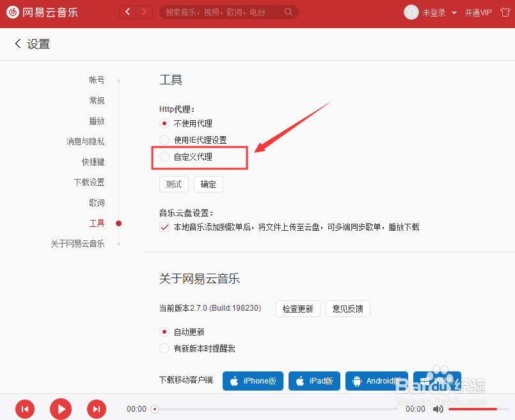Jump to 消息与隐私 settings section
This screenshot has height=420, width=515.
[85, 141]
